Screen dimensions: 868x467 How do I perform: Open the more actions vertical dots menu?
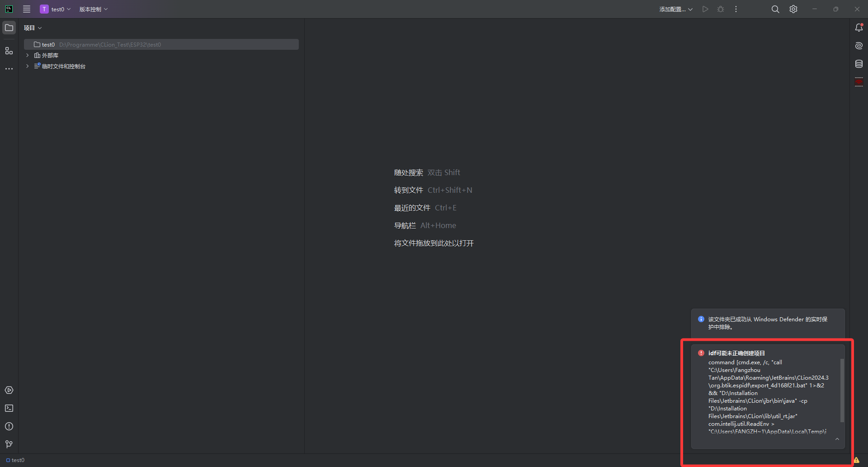pos(736,9)
